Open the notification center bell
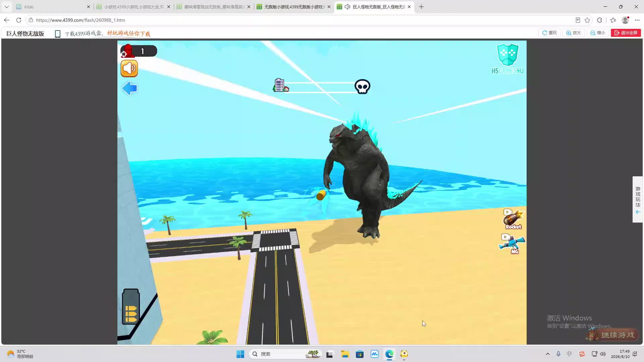The height and width of the screenshot is (362, 644). pos(635,354)
